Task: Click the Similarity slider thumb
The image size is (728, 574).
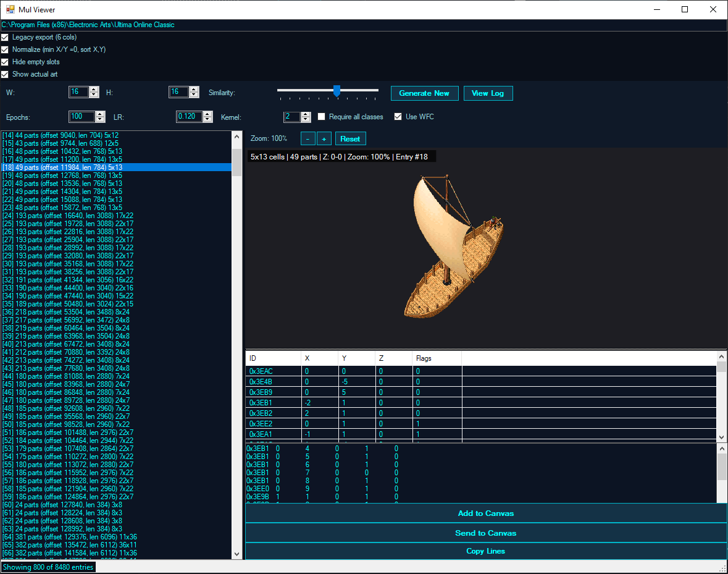Action: [x=337, y=91]
